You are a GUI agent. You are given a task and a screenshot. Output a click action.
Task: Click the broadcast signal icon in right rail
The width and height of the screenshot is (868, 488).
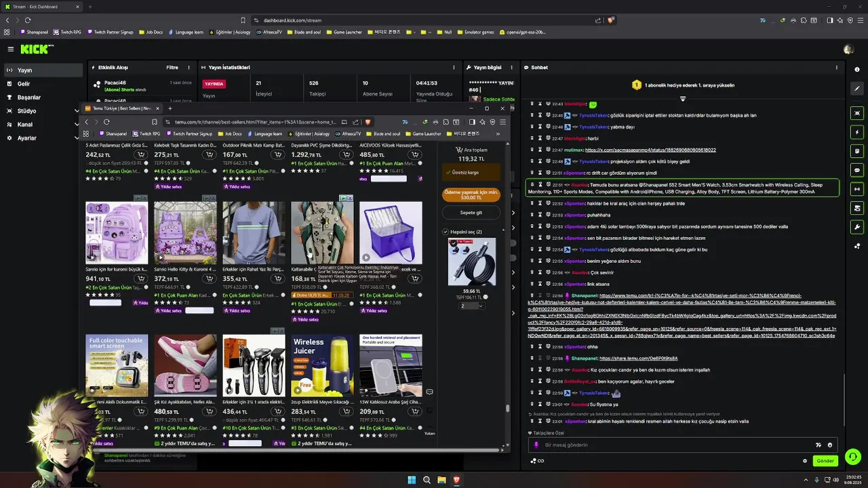pyautogui.click(x=857, y=189)
